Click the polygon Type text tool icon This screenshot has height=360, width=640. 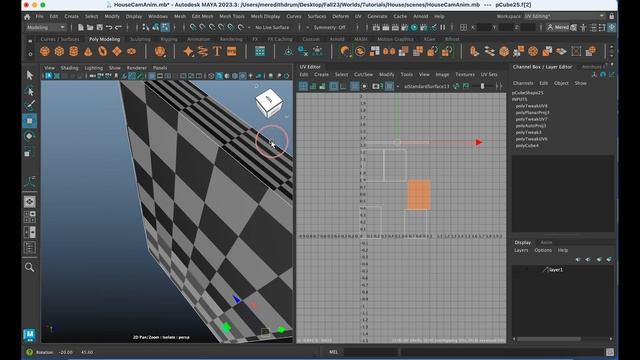point(217,51)
